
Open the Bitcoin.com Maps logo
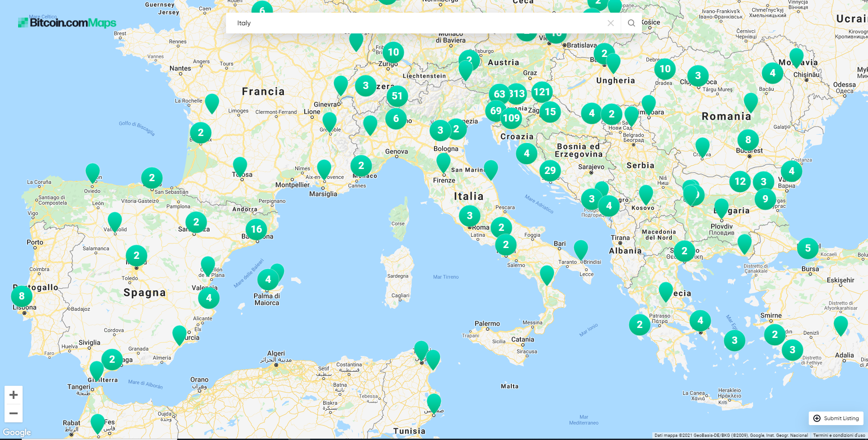(x=67, y=23)
